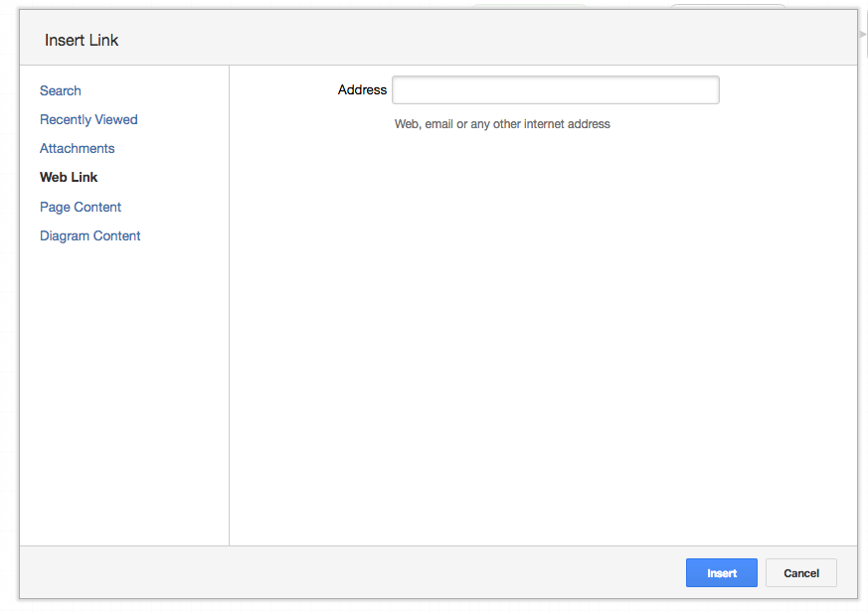Click the blue Insert button

click(x=721, y=573)
